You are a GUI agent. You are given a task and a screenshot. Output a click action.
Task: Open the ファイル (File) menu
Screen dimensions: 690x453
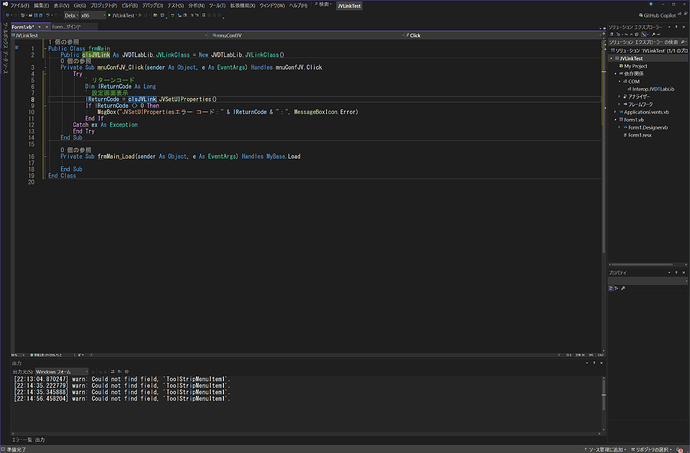pyautogui.click(x=19, y=6)
